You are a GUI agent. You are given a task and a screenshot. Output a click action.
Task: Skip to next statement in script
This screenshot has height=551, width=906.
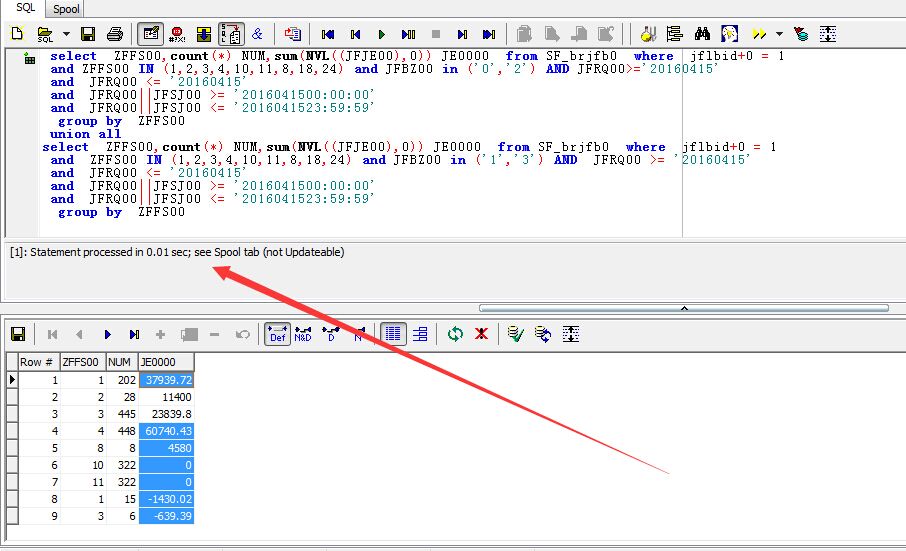click(462, 34)
